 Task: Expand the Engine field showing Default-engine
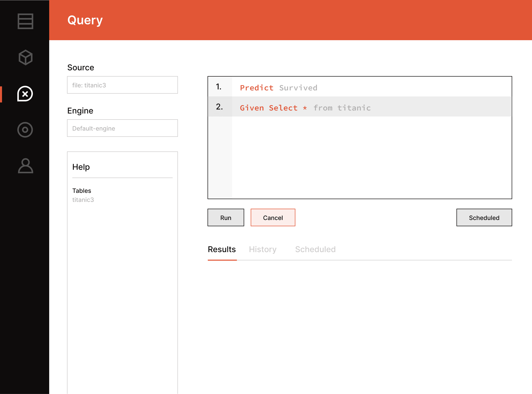122,128
